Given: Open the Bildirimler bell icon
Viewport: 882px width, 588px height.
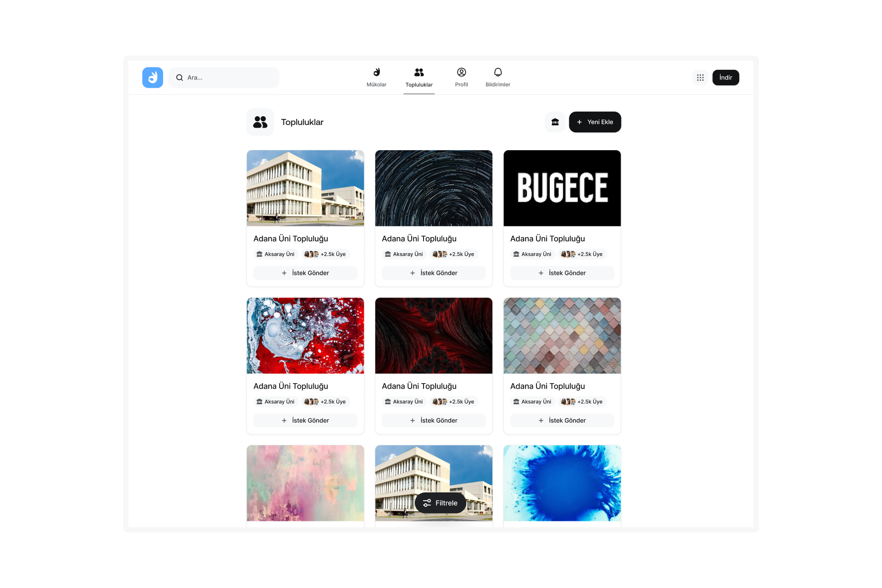Looking at the screenshot, I should tap(498, 72).
